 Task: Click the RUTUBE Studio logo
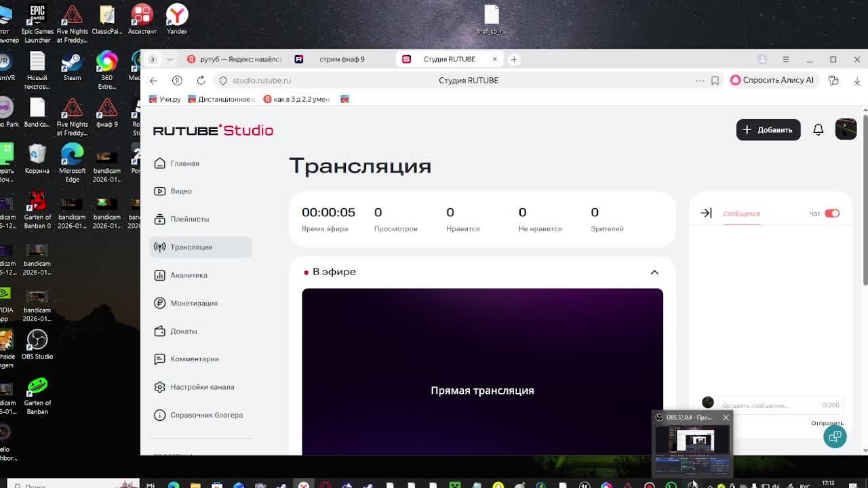(213, 130)
